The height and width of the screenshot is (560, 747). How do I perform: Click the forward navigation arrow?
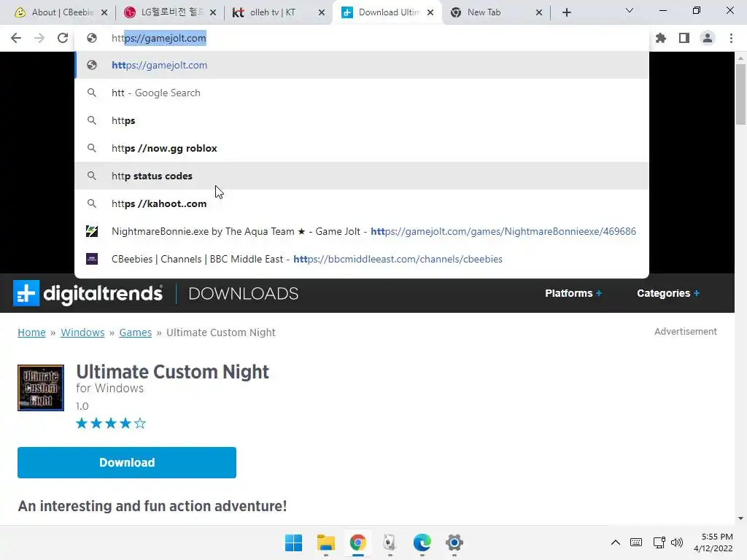(39, 38)
